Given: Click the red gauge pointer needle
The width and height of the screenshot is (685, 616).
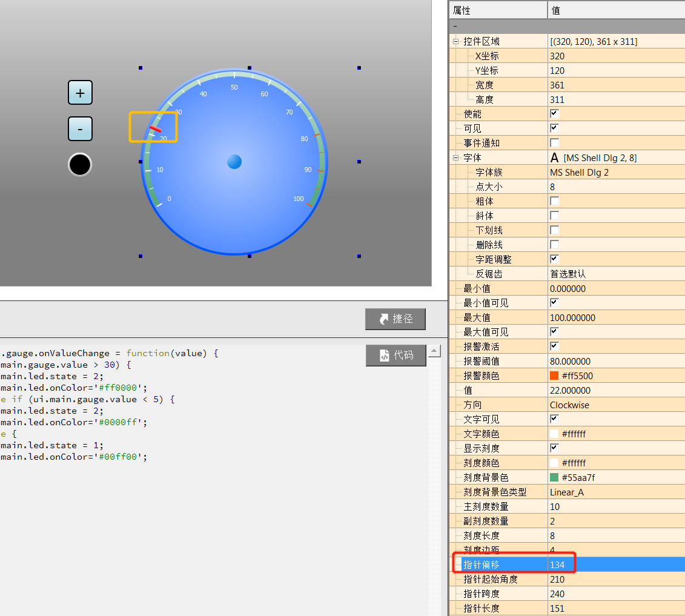Looking at the screenshot, I should pos(156,129).
